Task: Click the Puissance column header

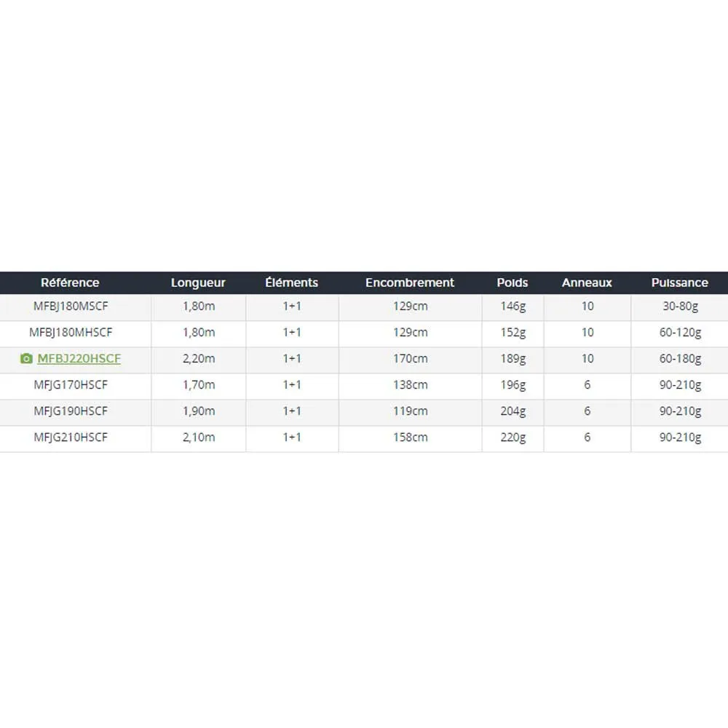Action: (x=680, y=282)
